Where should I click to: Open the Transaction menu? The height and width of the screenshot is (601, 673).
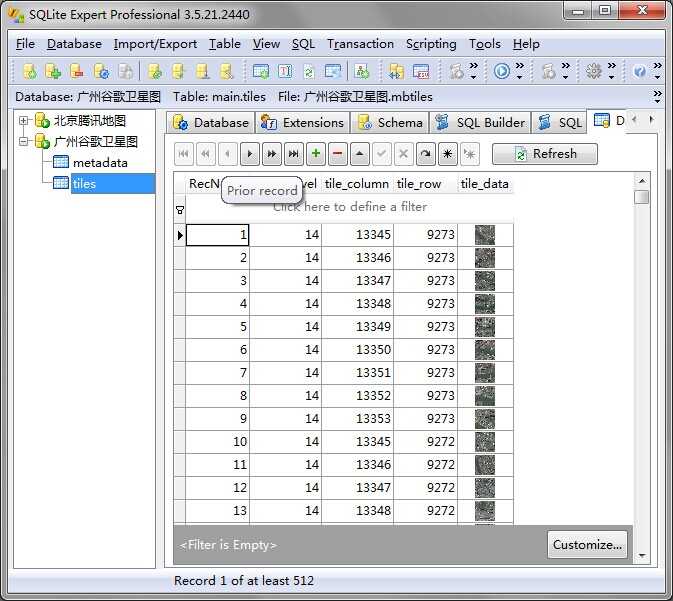click(361, 44)
